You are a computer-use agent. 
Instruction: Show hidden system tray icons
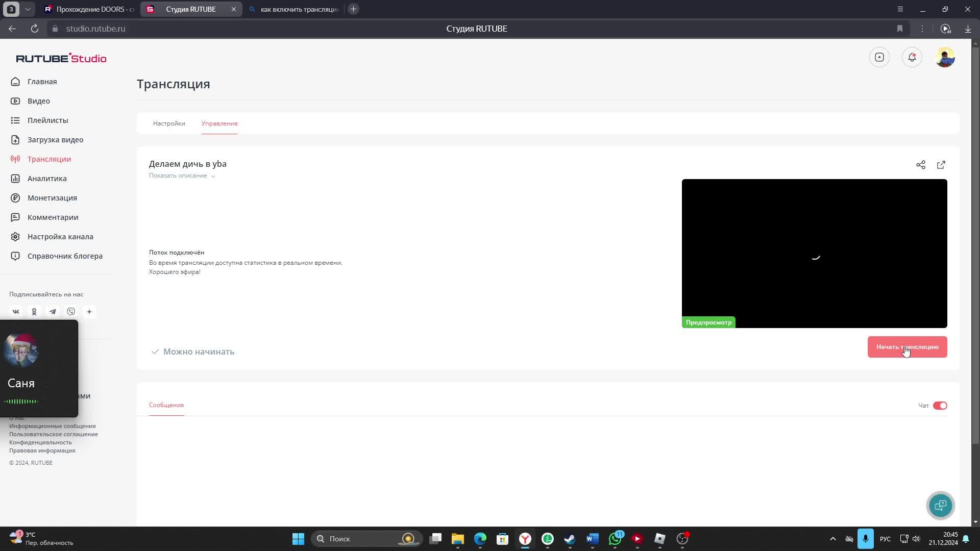coord(832,539)
